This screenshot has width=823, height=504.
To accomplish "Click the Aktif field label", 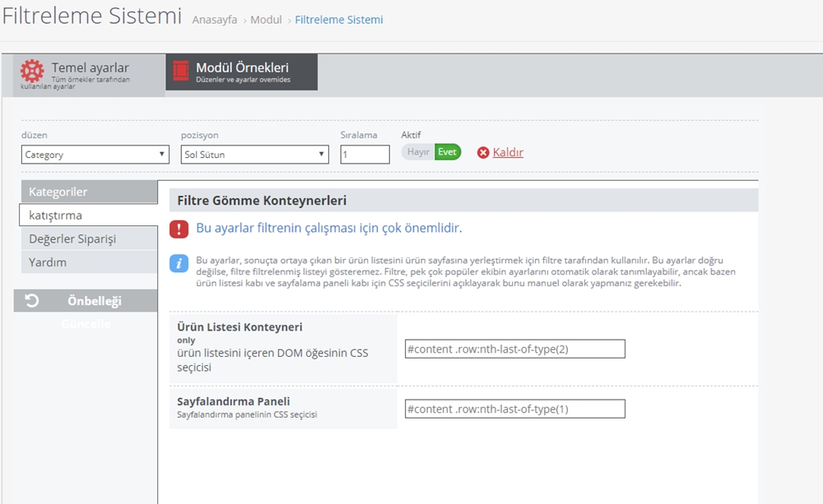I will click(411, 135).
